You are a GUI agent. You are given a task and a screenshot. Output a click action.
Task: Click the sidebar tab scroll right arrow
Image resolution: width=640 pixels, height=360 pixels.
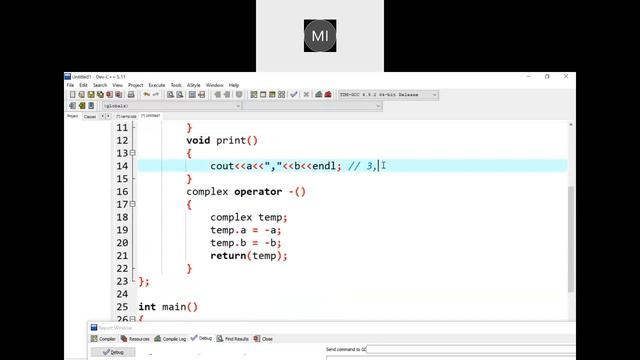pos(108,116)
